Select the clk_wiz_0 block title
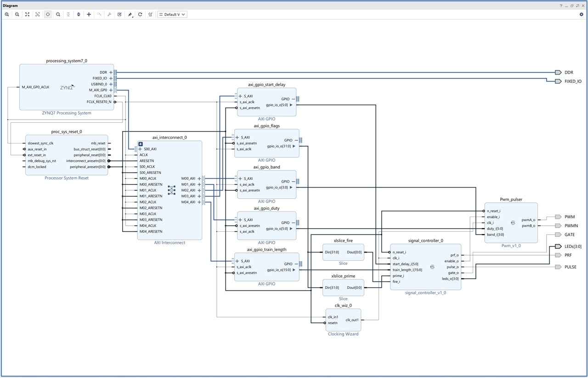This screenshot has height=378, width=588. 343,305
